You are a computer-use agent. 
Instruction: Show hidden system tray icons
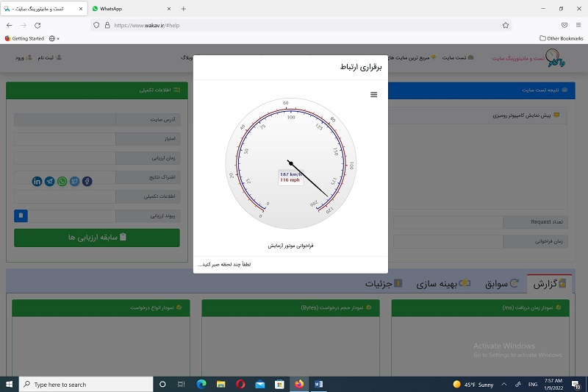click(x=503, y=385)
